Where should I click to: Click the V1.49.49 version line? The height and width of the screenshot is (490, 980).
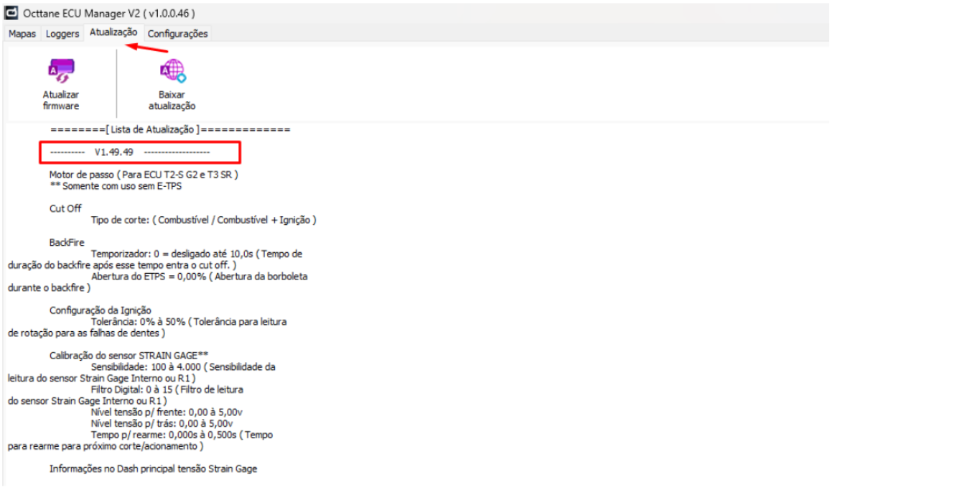click(x=114, y=152)
